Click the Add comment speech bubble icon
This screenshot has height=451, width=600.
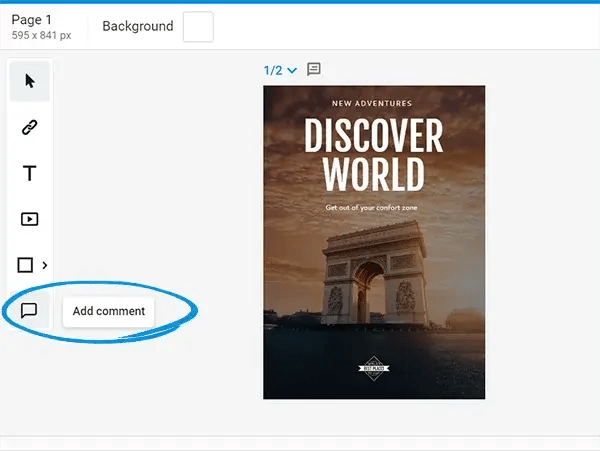29,310
